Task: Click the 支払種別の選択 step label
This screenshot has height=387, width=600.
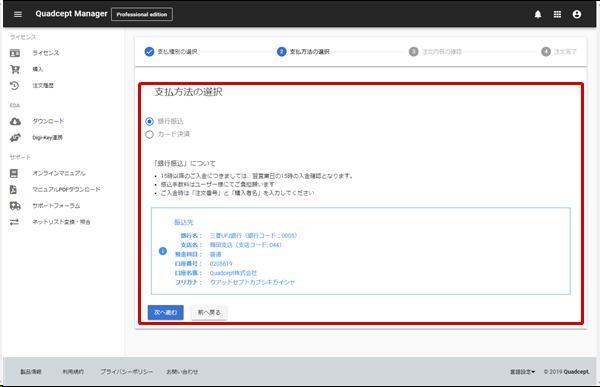Action: [x=178, y=52]
